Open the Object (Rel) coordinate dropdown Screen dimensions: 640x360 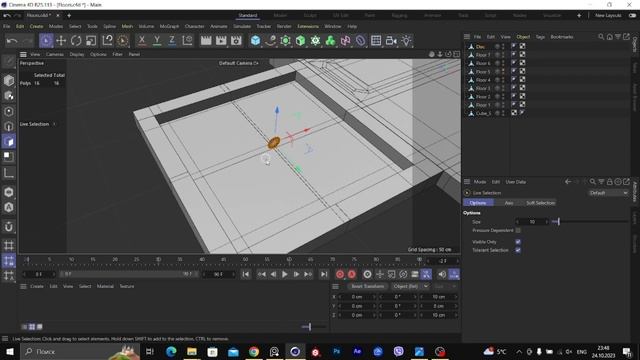coord(410,286)
